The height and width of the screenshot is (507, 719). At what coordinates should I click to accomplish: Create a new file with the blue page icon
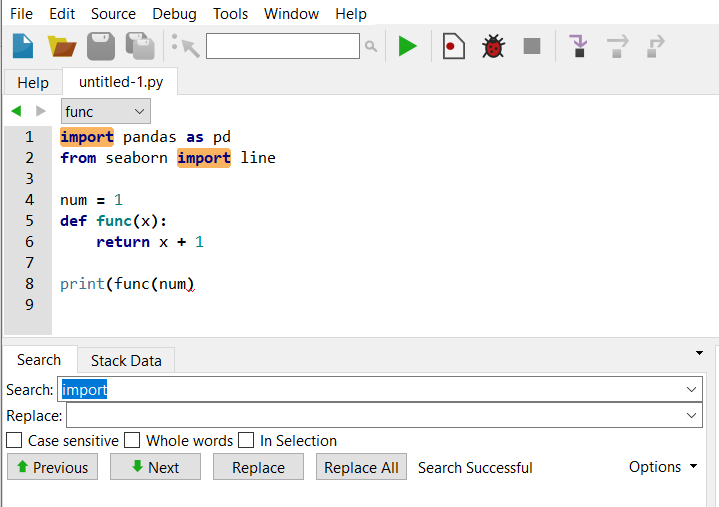pyautogui.click(x=23, y=46)
